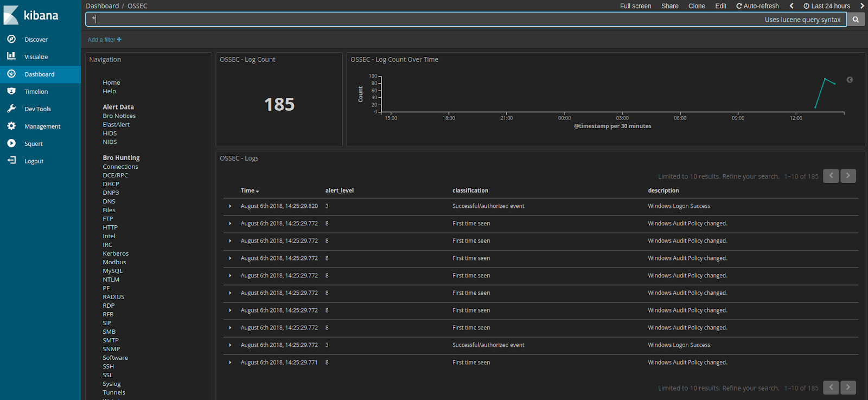Click the classification column header
The image size is (868, 400).
point(470,191)
